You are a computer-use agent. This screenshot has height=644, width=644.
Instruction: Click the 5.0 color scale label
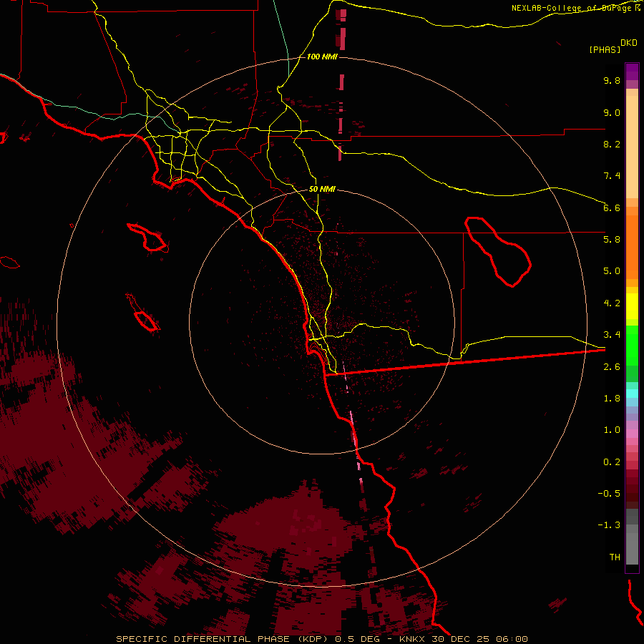(612, 271)
